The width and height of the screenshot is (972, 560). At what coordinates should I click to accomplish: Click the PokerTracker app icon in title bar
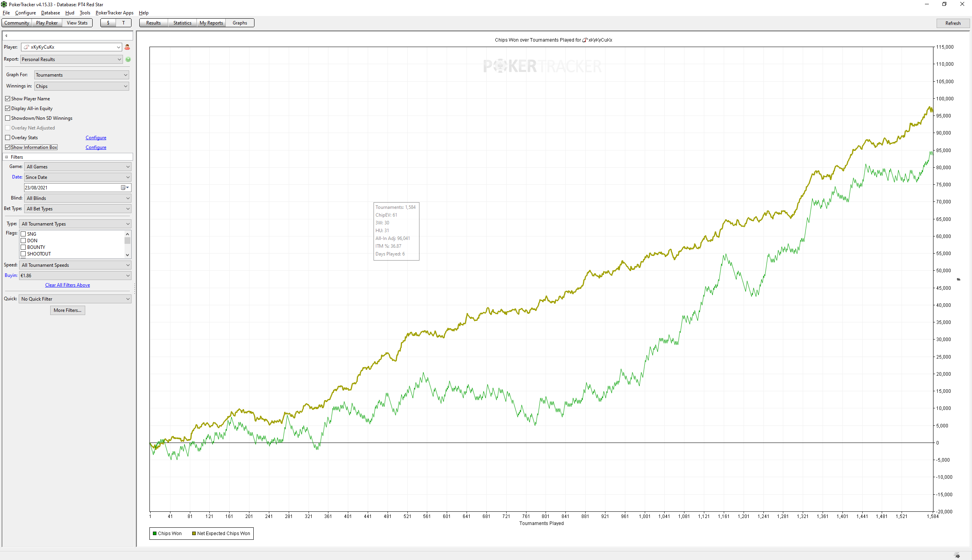click(x=4, y=4)
